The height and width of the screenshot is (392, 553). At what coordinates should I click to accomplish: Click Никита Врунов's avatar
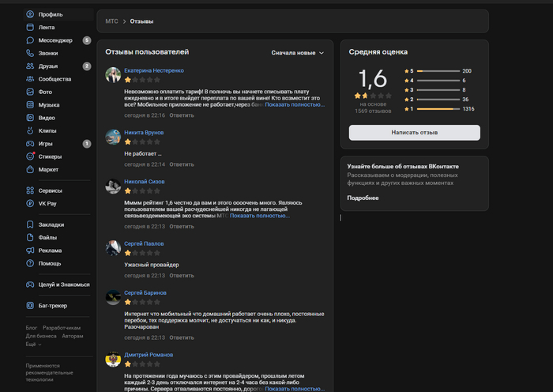click(x=113, y=137)
